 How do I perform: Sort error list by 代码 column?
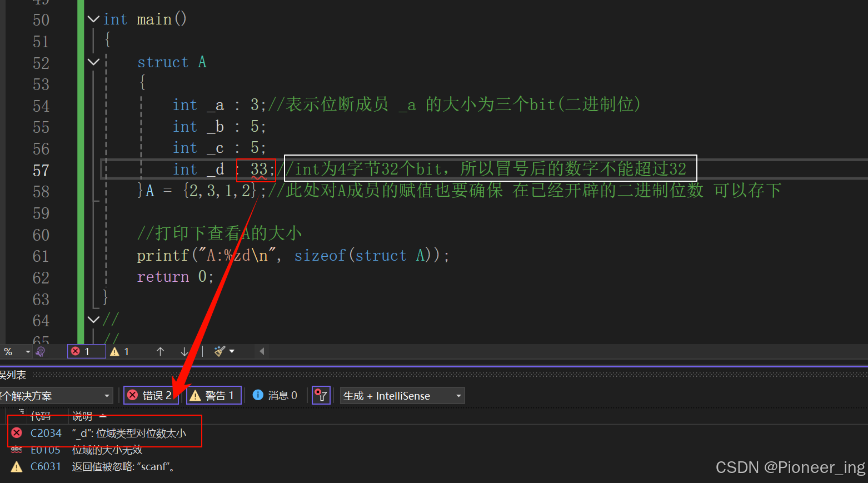point(41,416)
